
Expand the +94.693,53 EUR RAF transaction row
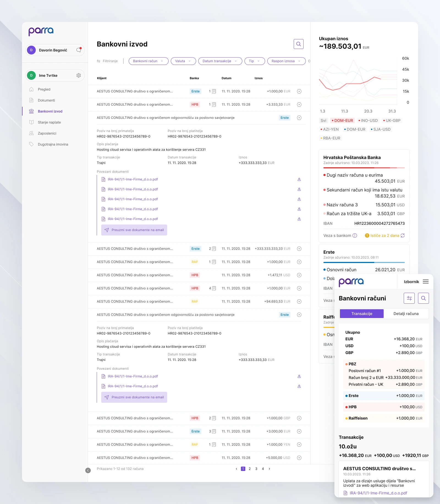click(x=299, y=302)
